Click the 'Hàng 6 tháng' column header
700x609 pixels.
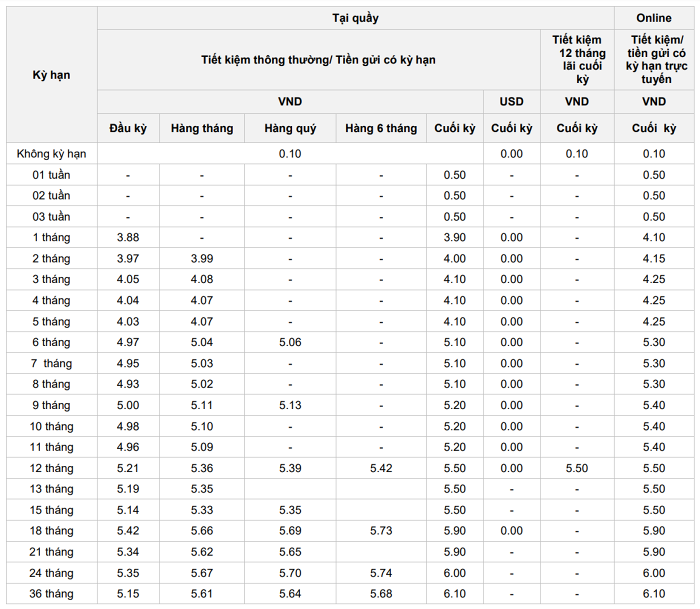pos(381,128)
